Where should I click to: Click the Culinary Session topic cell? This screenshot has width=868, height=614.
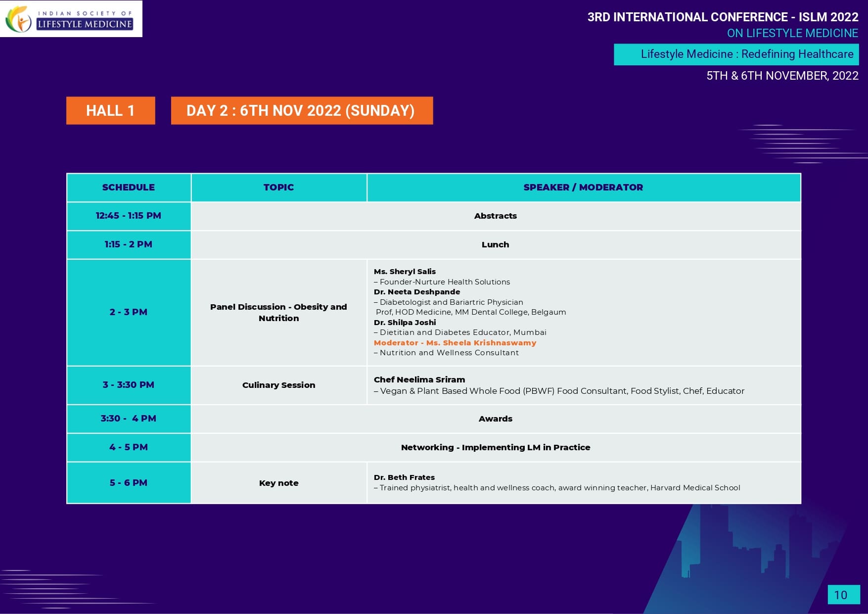click(x=278, y=385)
